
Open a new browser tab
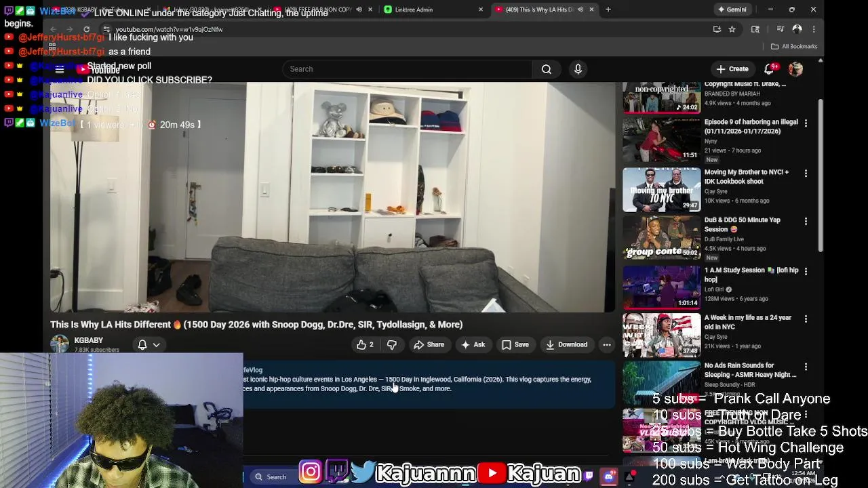click(608, 9)
